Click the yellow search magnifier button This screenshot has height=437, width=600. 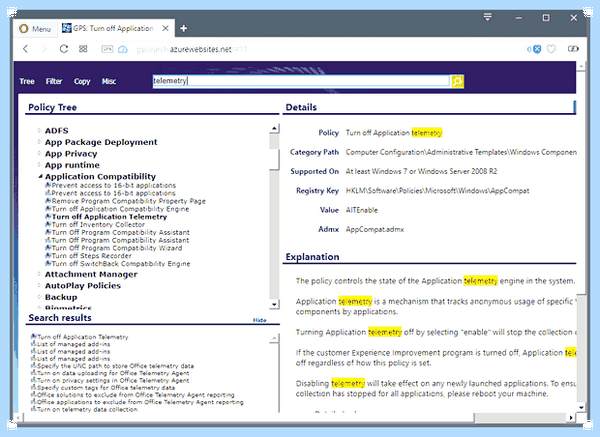(x=457, y=81)
